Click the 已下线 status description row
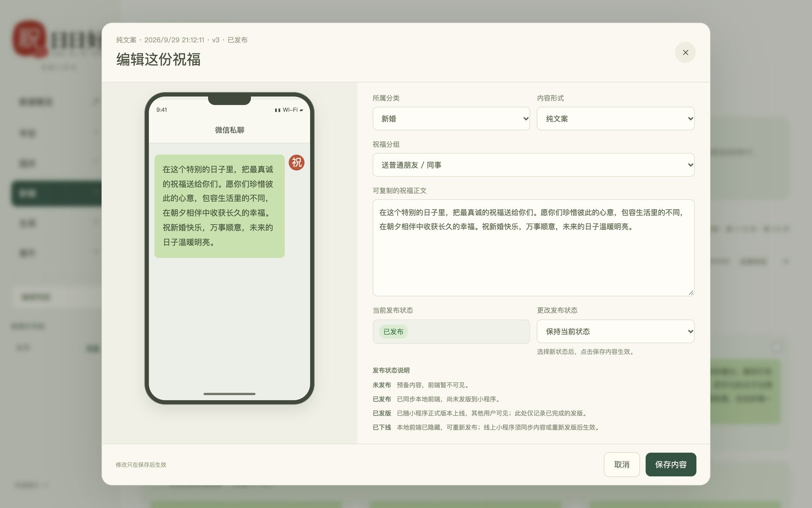The width and height of the screenshot is (812, 508). 486,427
